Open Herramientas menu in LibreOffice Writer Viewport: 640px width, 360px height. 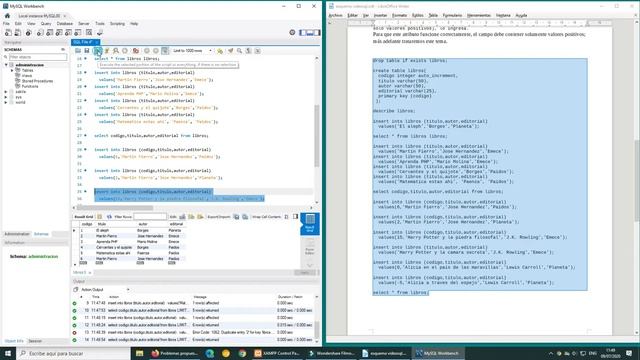point(479,16)
